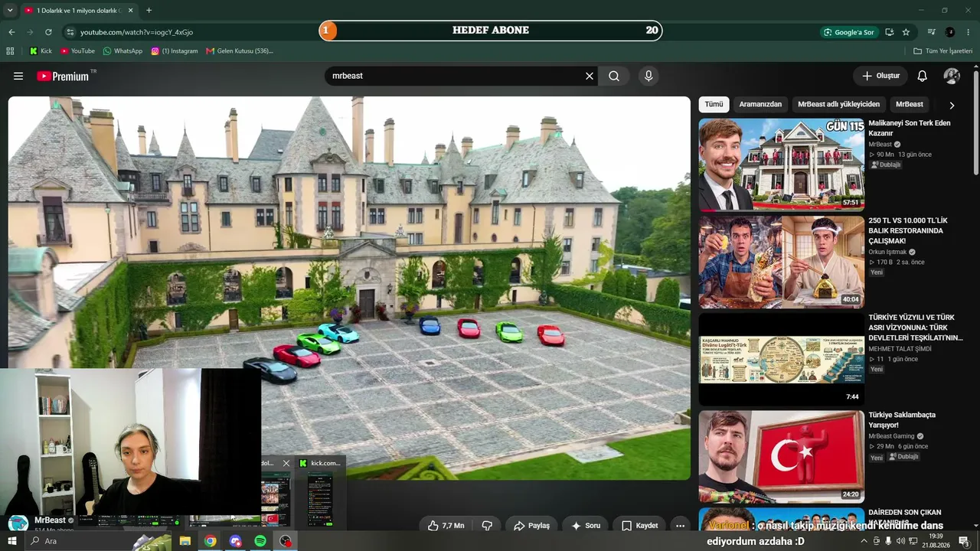Select the MrBeast filter chip
The height and width of the screenshot is (551, 980).
910,104
